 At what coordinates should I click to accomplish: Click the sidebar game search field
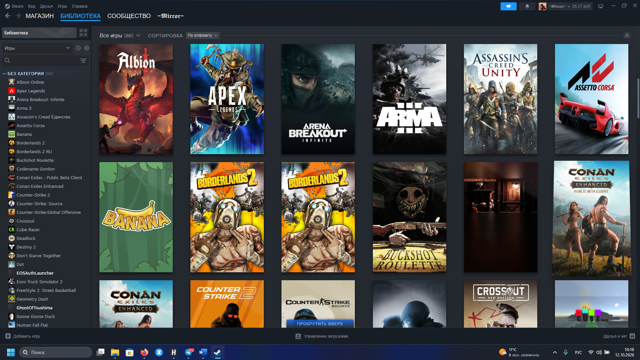[x=45, y=60]
